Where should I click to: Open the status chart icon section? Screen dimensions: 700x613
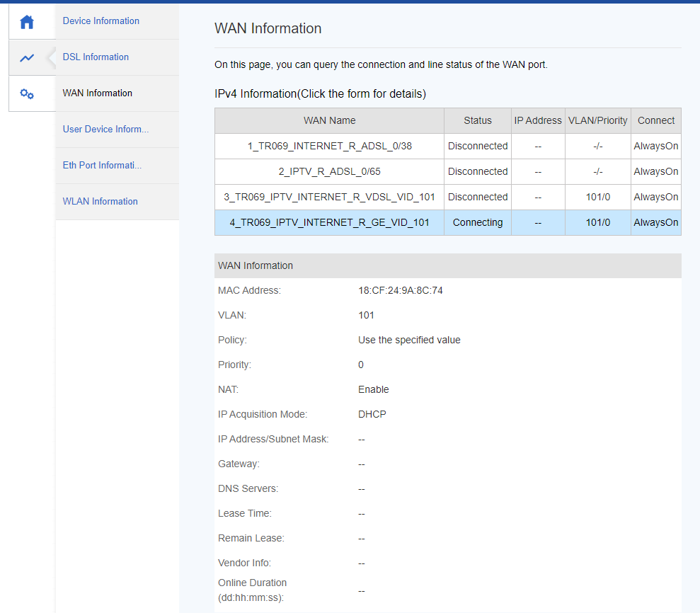click(27, 58)
